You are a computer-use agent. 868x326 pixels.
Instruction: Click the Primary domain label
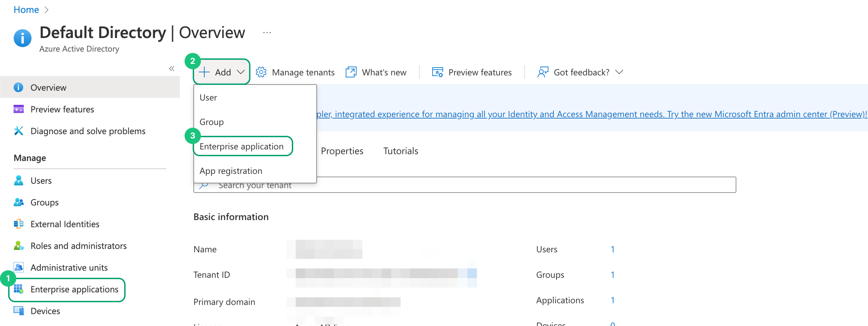[224, 302]
